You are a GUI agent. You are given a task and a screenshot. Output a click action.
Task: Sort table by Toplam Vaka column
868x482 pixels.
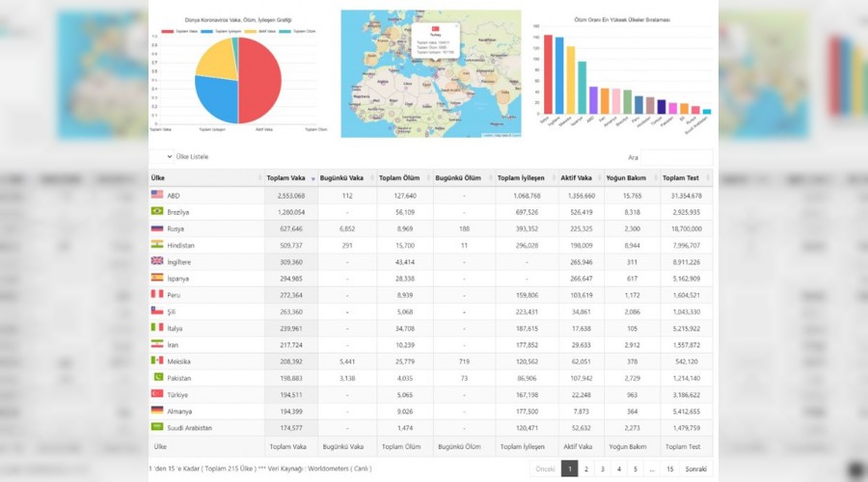click(x=290, y=177)
